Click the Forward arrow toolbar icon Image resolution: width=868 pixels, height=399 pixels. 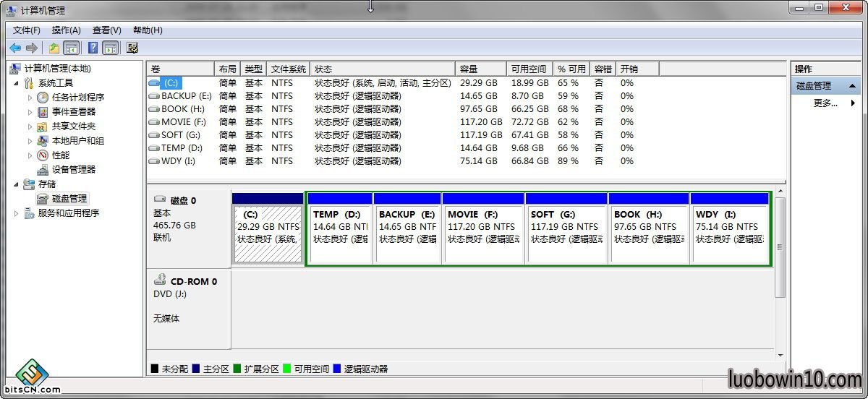coord(31,48)
